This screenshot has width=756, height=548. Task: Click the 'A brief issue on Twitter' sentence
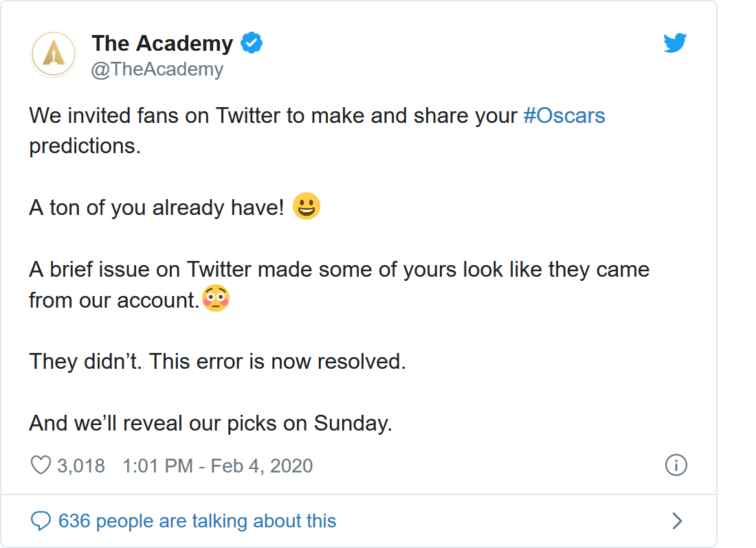point(339,284)
